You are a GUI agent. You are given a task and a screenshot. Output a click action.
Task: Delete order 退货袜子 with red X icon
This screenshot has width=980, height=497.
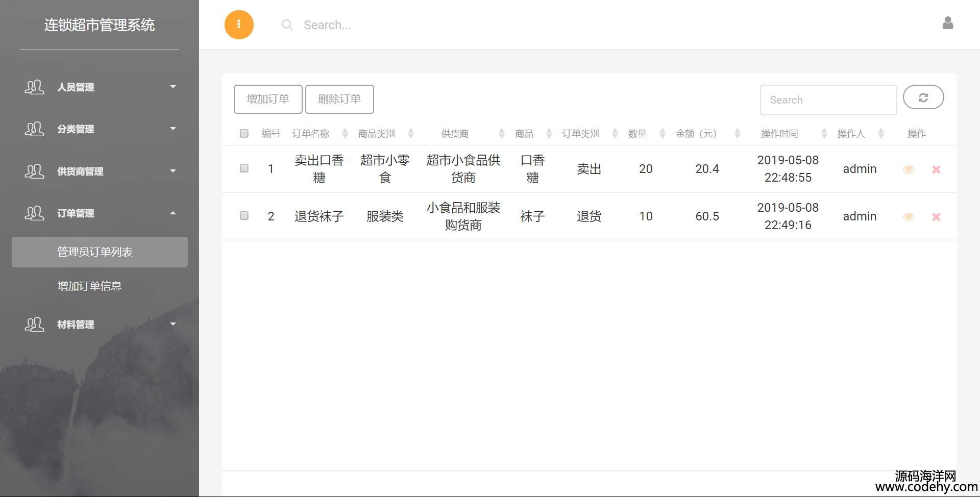click(x=936, y=217)
